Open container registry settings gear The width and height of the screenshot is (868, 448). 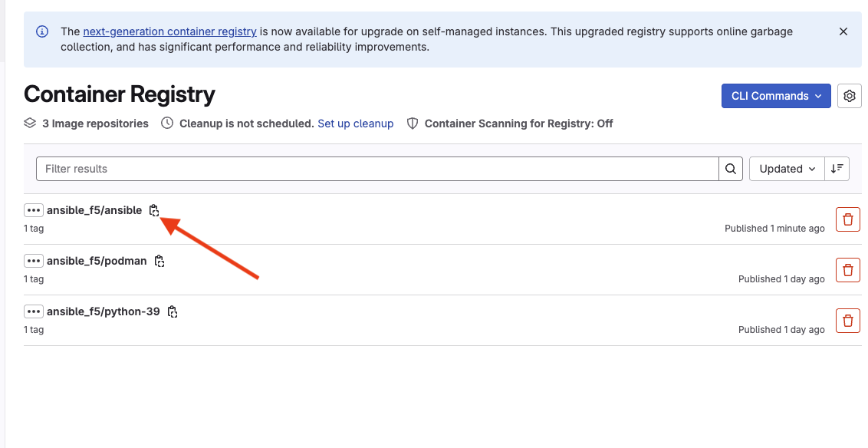pyautogui.click(x=849, y=96)
